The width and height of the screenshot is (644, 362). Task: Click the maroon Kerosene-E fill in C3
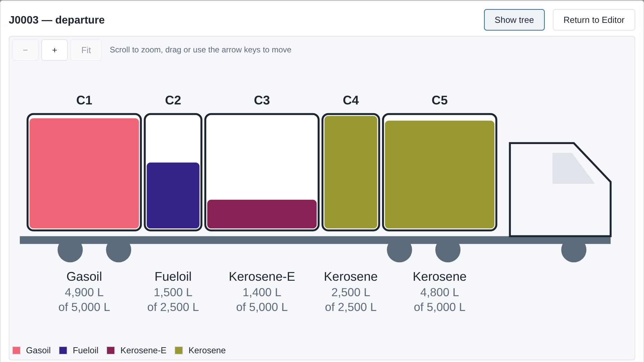point(262,214)
